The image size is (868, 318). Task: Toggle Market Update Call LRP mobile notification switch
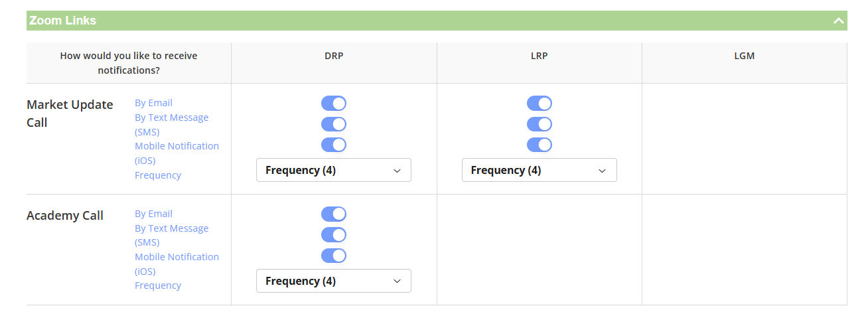[x=539, y=145]
